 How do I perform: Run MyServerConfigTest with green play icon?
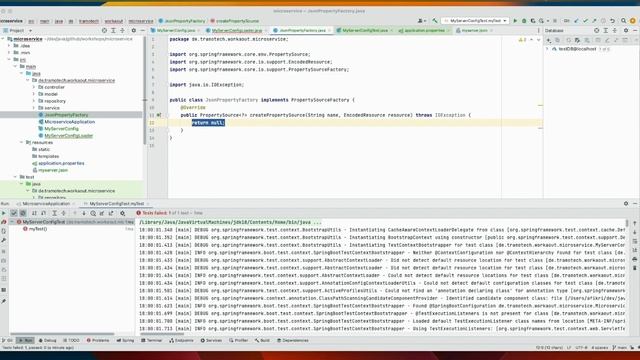[x=515, y=21]
